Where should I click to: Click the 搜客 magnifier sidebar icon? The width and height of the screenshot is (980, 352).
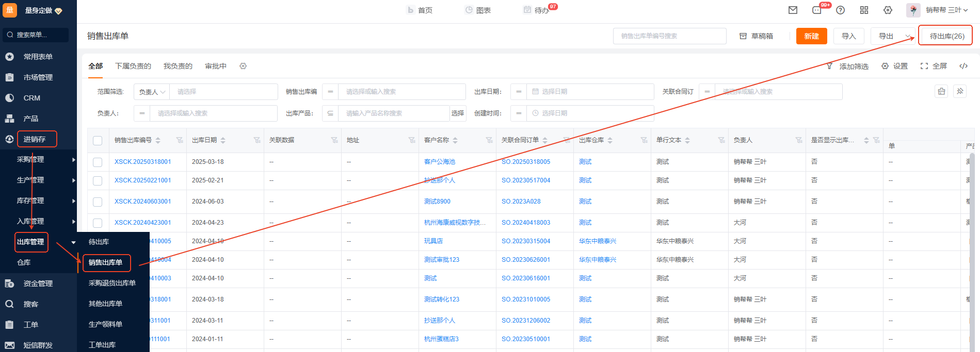[9, 304]
